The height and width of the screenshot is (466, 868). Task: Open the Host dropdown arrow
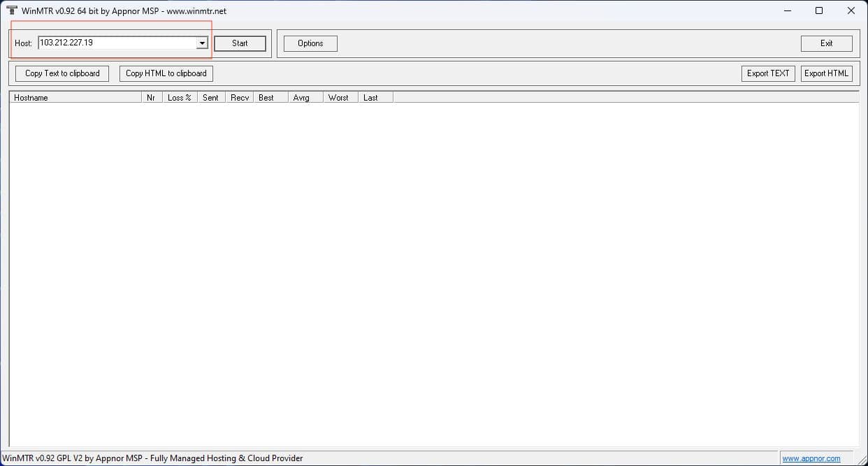tap(202, 43)
